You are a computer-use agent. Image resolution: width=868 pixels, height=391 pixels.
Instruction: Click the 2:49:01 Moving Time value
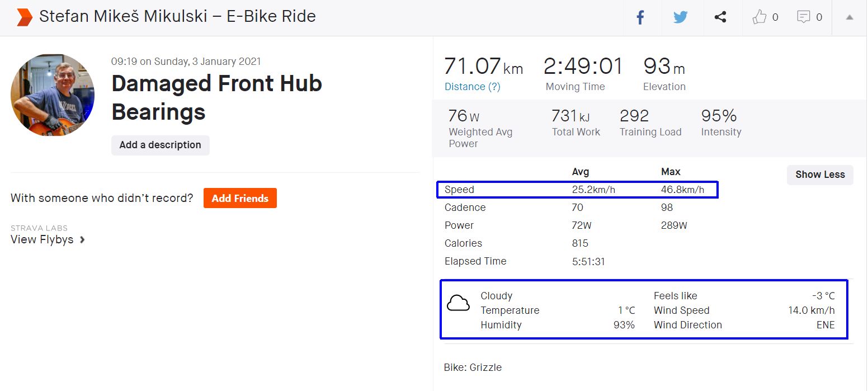point(583,67)
